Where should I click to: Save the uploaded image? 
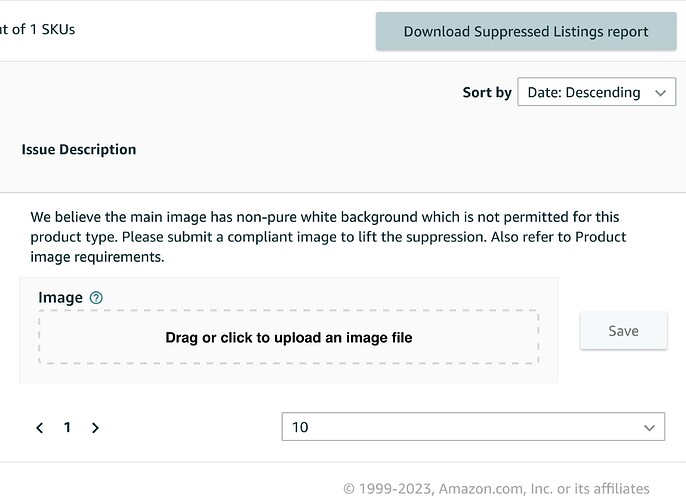click(623, 331)
